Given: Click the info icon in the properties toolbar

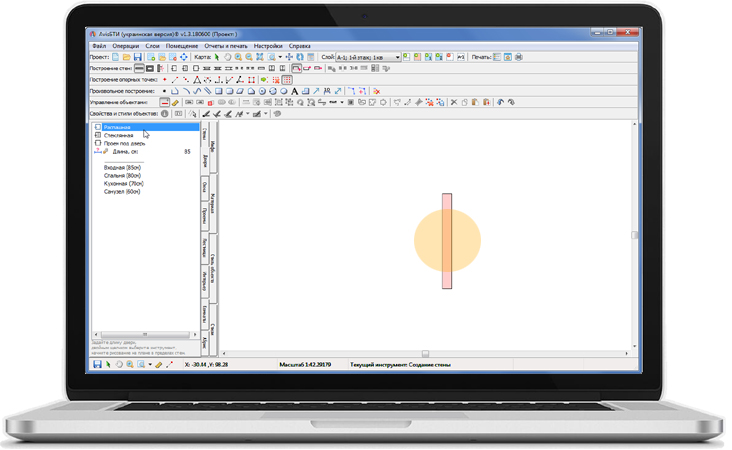Looking at the screenshot, I should point(165,114).
